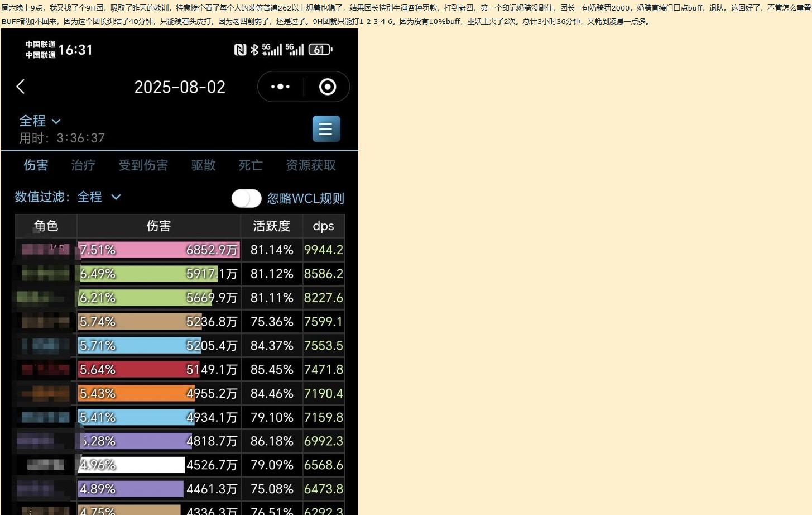The height and width of the screenshot is (515, 812).
Task: Select the white 4.96% damage row
Action: 158,465
